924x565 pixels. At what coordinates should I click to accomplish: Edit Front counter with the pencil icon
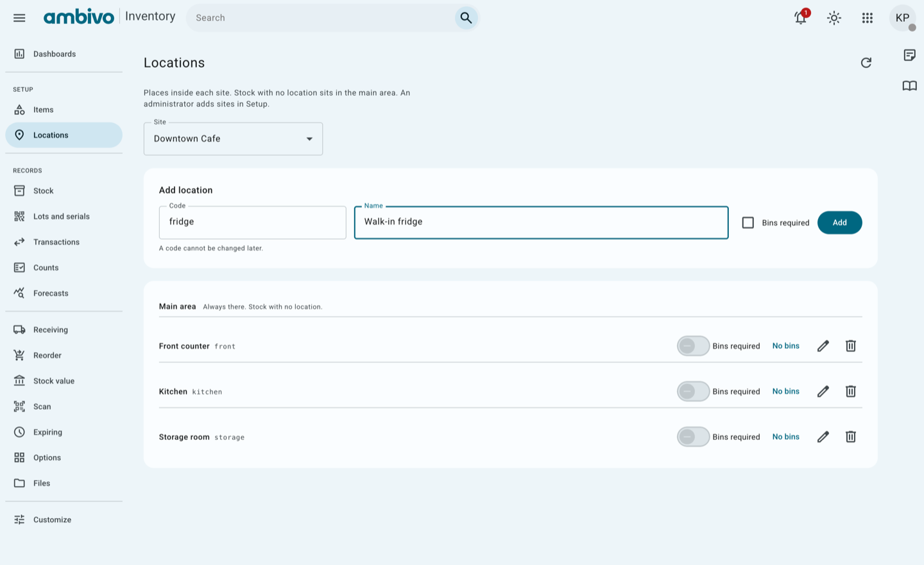pos(823,346)
